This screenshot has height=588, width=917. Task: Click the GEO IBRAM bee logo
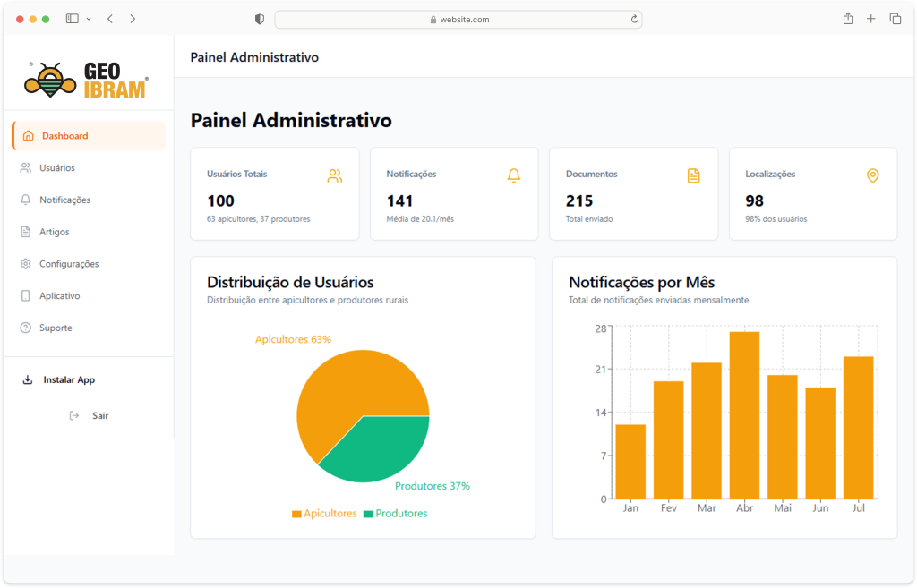87,80
